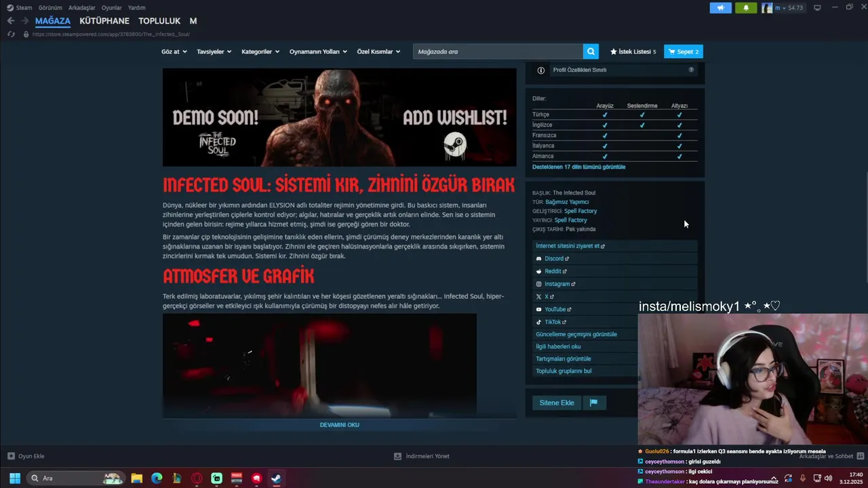868x488 pixels.
Task: Open the KÜTÜPHANE tab
Action: 104,21
